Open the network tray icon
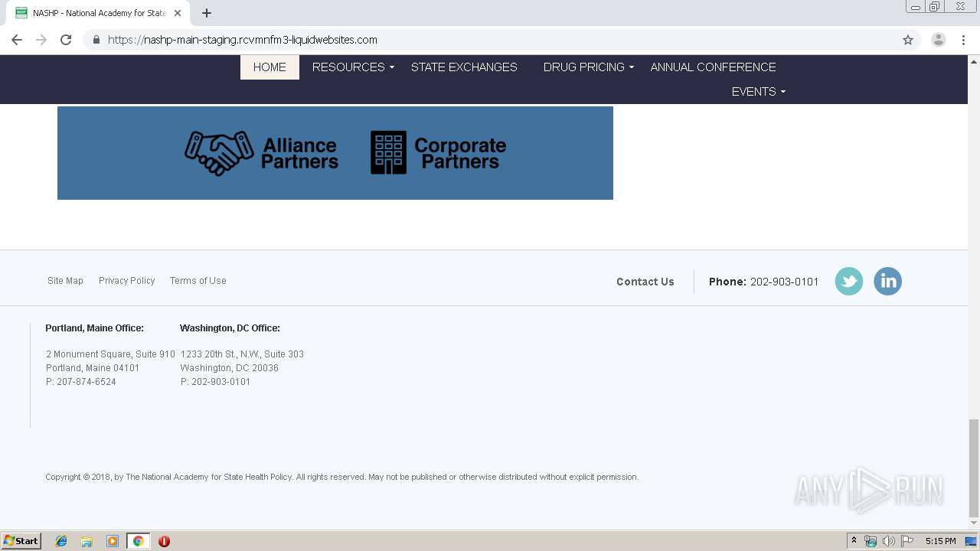This screenshot has height=551, width=980. tap(871, 541)
